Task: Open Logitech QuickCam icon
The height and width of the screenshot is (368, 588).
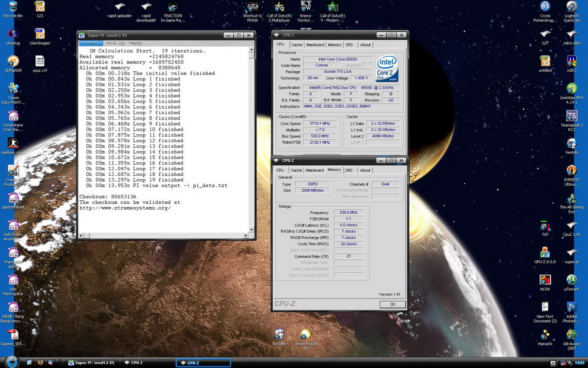Action: pyautogui.click(x=571, y=12)
